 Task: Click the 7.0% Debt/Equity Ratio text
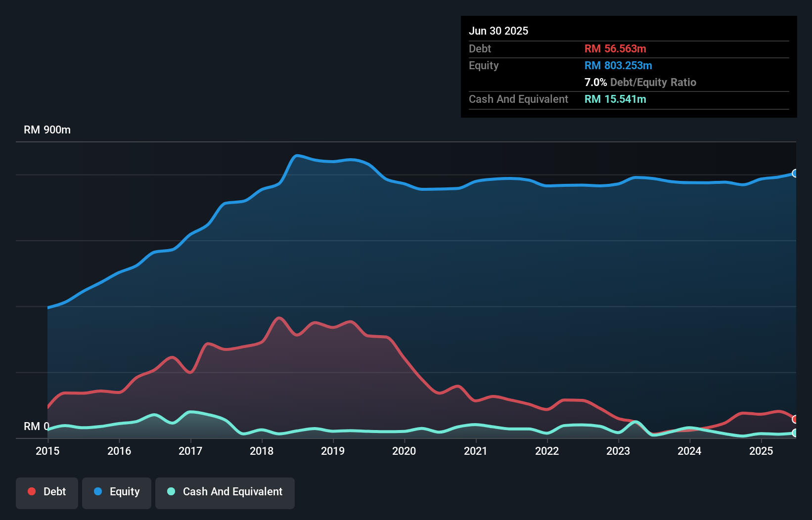click(640, 83)
